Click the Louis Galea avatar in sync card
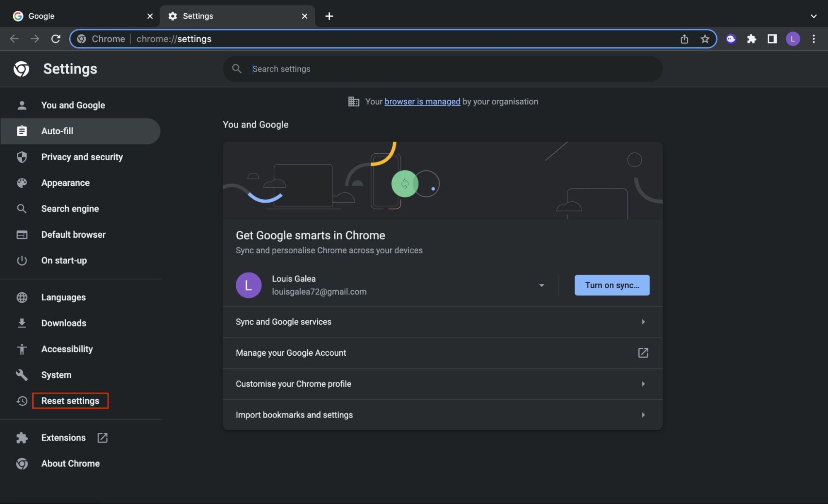This screenshot has height=504, width=828. pos(249,285)
